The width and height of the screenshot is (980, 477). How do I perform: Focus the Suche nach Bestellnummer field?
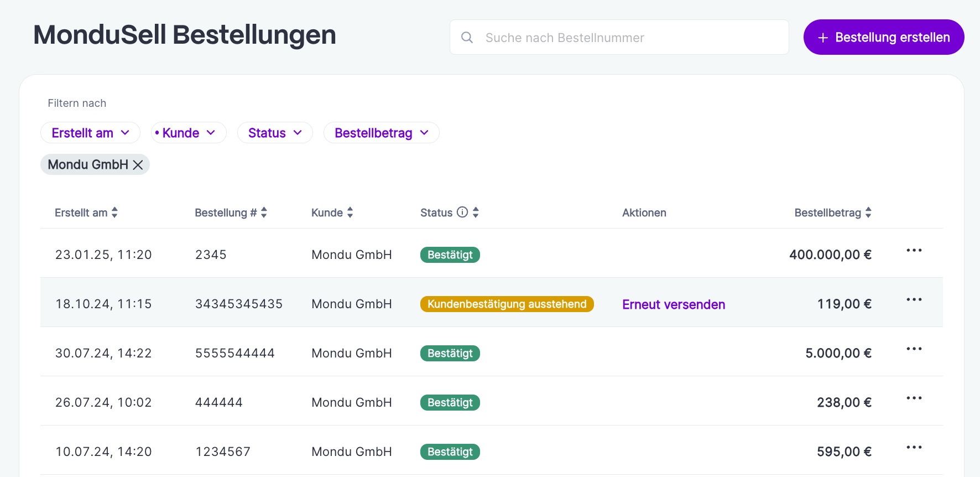[x=619, y=37]
